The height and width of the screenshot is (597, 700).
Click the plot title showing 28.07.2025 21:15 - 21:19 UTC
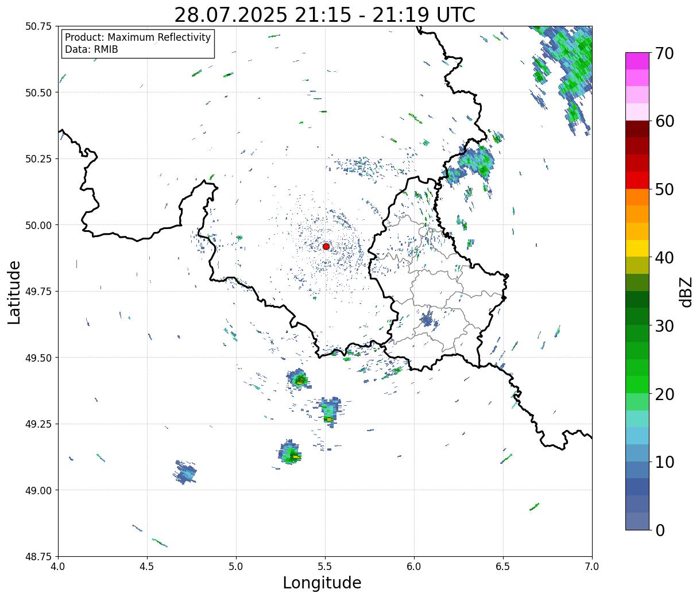coord(324,15)
